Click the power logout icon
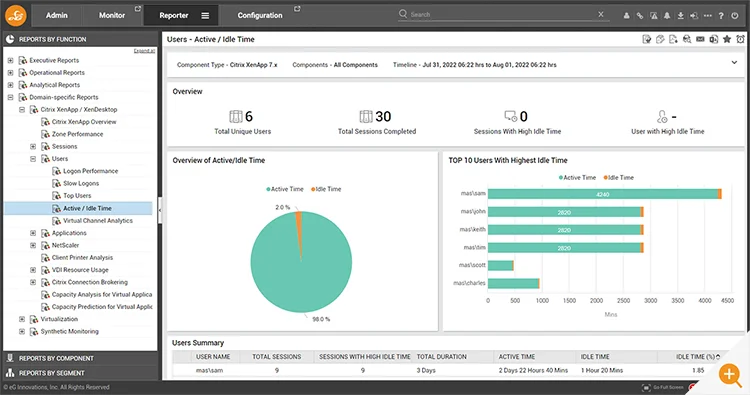This screenshot has height=395, width=750. (x=735, y=15)
